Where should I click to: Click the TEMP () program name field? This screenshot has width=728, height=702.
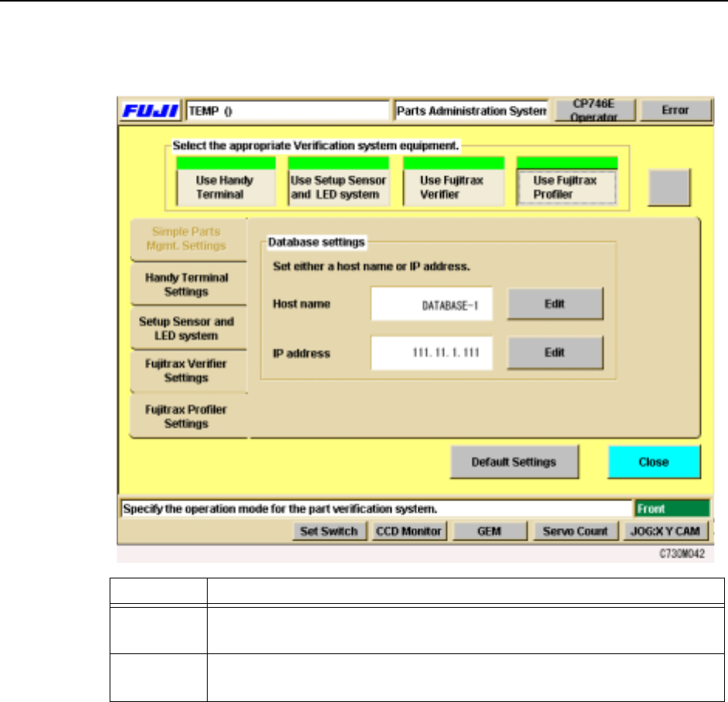click(287, 111)
